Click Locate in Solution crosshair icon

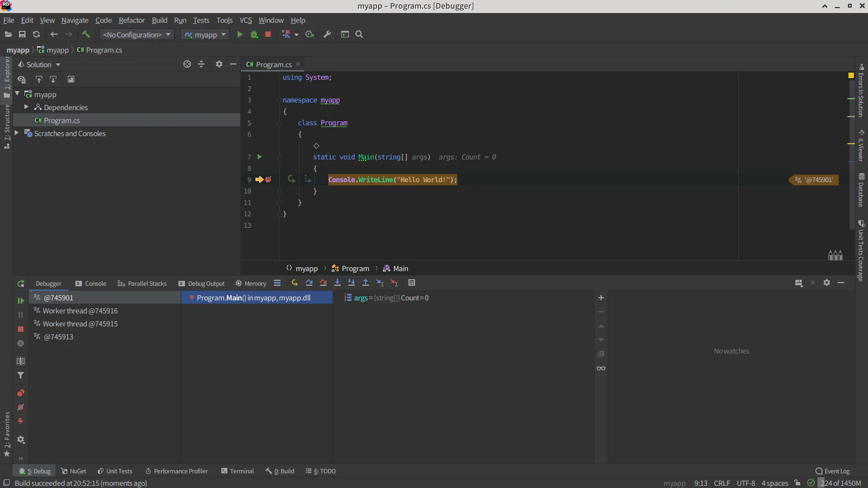pyautogui.click(x=187, y=64)
